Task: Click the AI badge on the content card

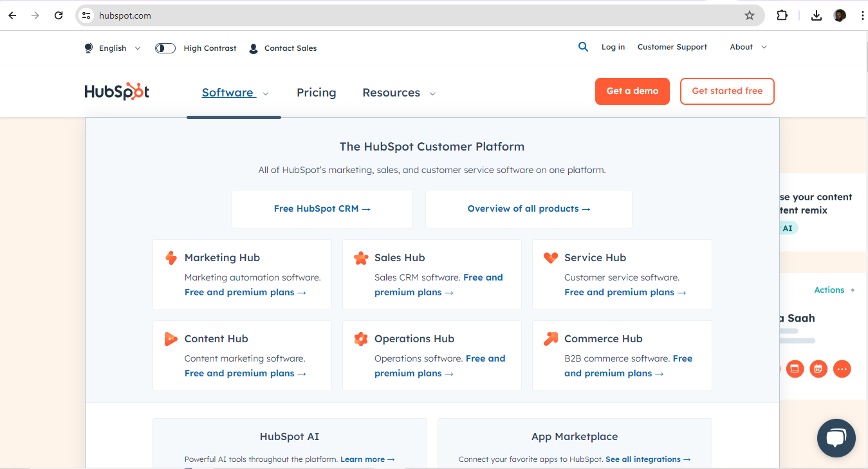Action: click(788, 228)
